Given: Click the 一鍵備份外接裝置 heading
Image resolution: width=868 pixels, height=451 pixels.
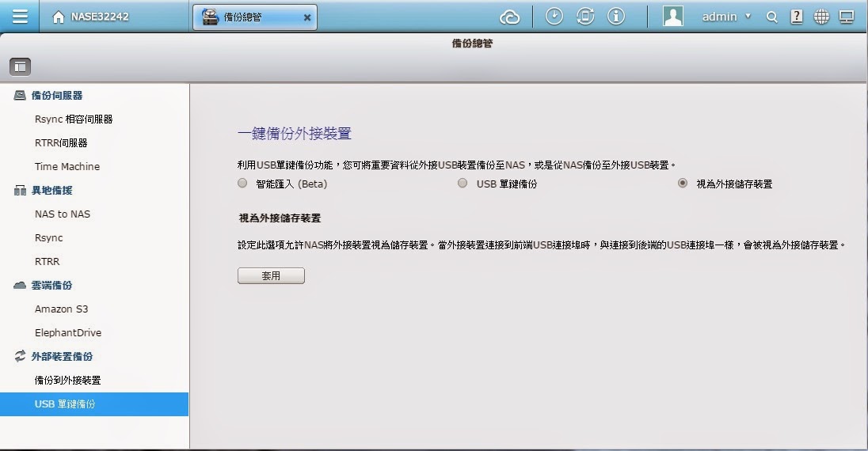Looking at the screenshot, I should (x=295, y=134).
